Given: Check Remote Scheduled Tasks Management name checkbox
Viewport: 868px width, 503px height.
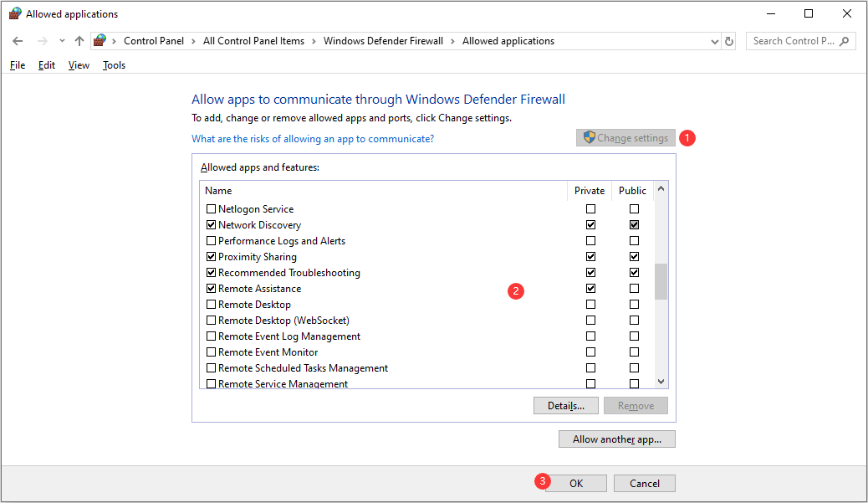Looking at the screenshot, I should [x=211, y=367].
